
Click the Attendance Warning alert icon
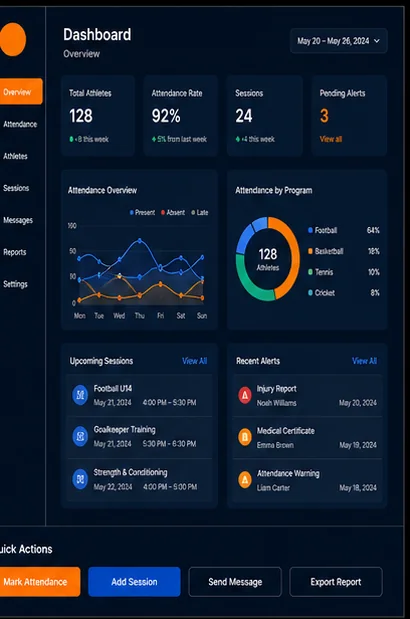[245, 480]
